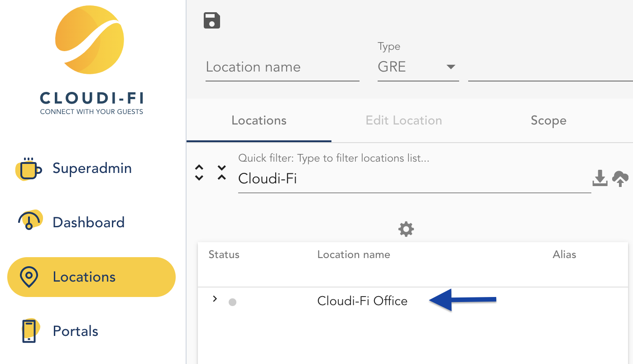Switch to the Scope tab

[x=548, y=120]
